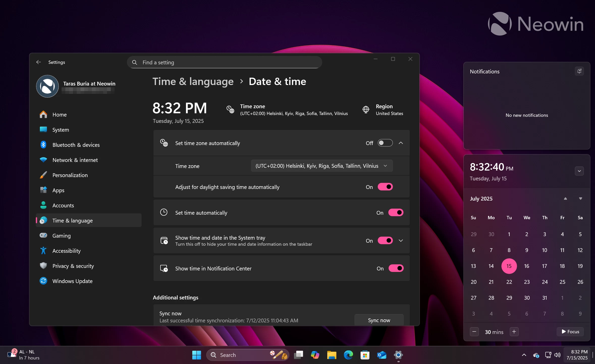The image size is (595, 364).
Task: Click the Show time in Notification Center icon
Action: tap(164, 268)
